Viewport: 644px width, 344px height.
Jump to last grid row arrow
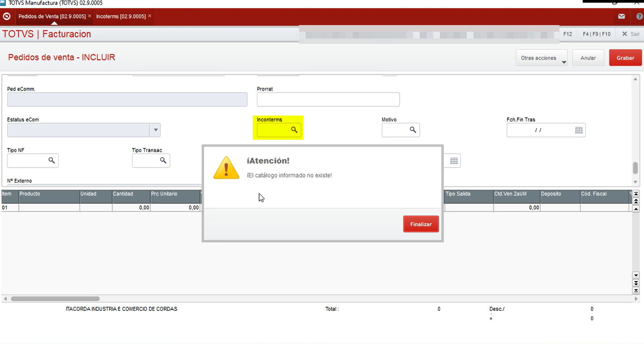pyautogui.click(x=635, y=290)
